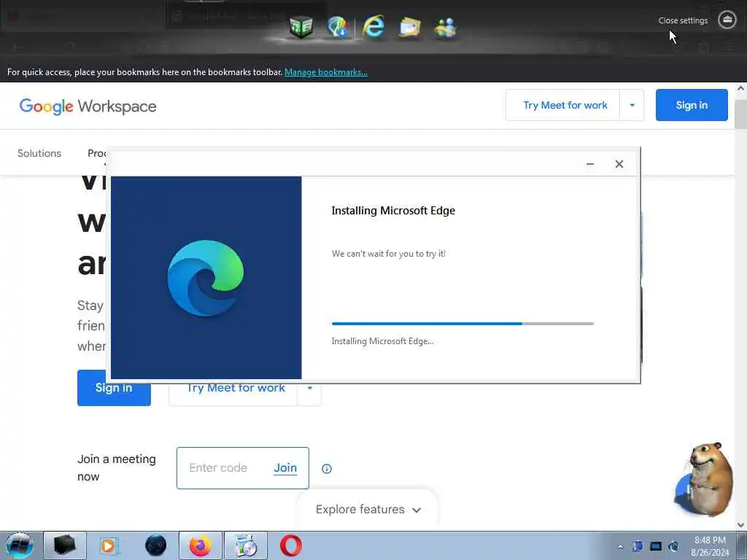747x560 pixels.
Task: Click the black box taskbar icon
Action: click(64, 545)
